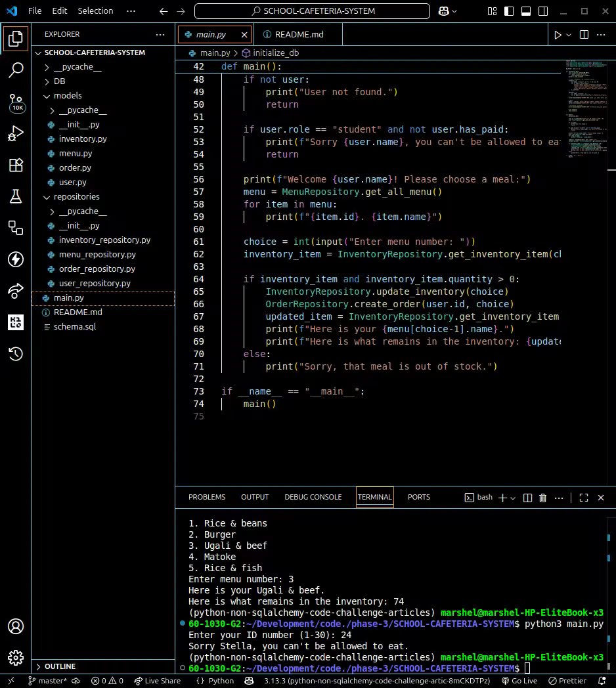Split the editor right
Image resolution: width=616 pixels, height=688 pixels.
point(584,35)
